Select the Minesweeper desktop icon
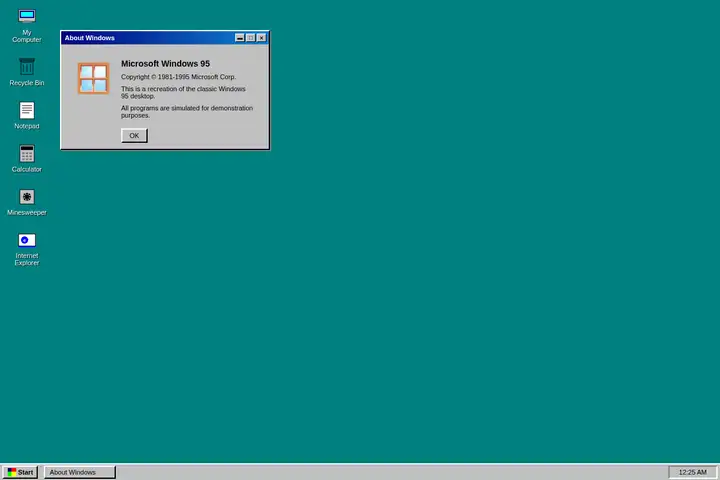 (27, 202)
